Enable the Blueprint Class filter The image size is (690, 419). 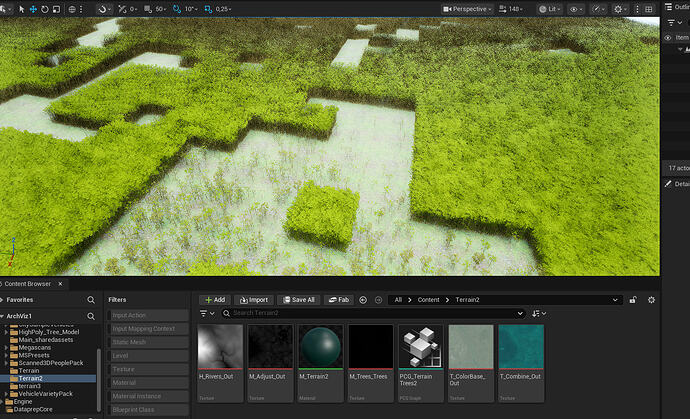point(148,409)
